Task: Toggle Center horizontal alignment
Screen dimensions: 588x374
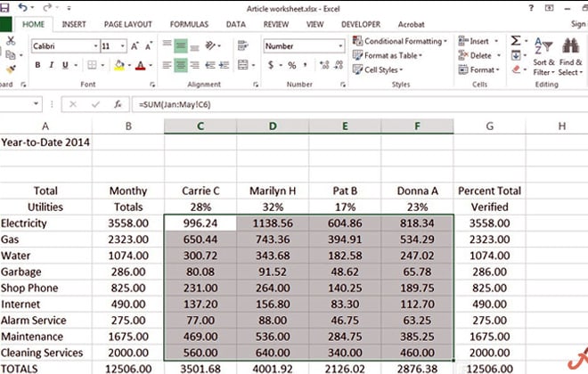Action: (181, 65)
